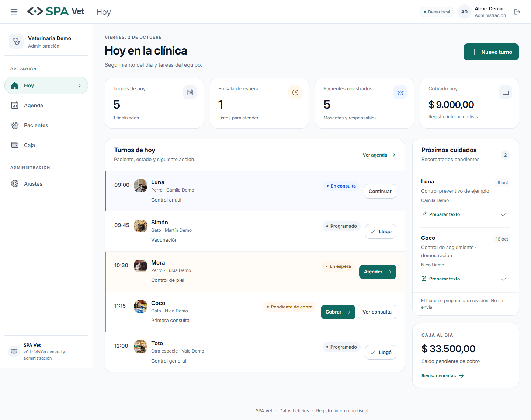This screenshot has height=420, width=531.
Task: Mark Luna's care reminder as done
Action: (x=504, y=214)
